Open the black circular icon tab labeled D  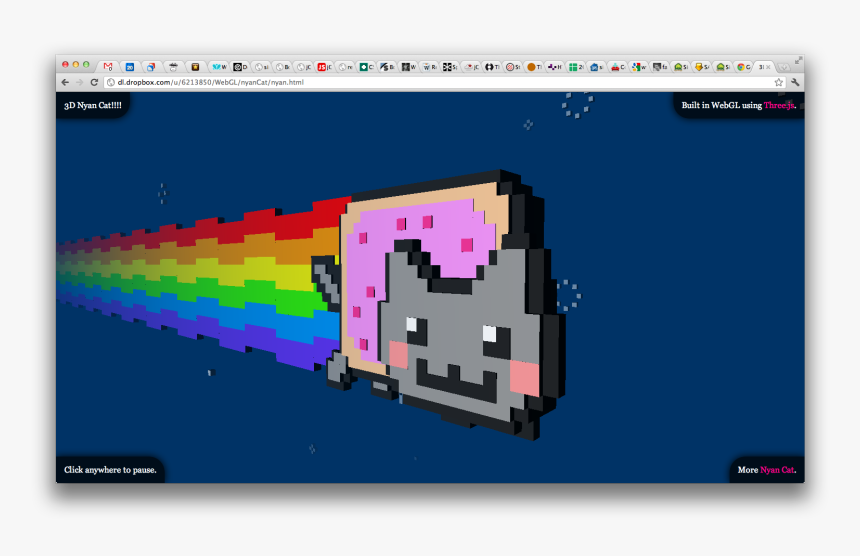pyautogui.click(x=240, y=67)
